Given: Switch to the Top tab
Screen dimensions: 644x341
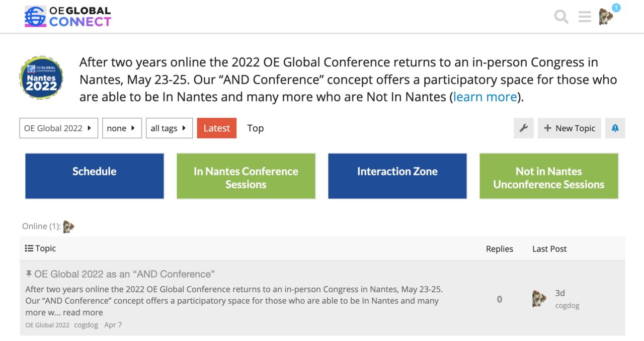Looking at the screenshot, I should (x=255, y=128).
